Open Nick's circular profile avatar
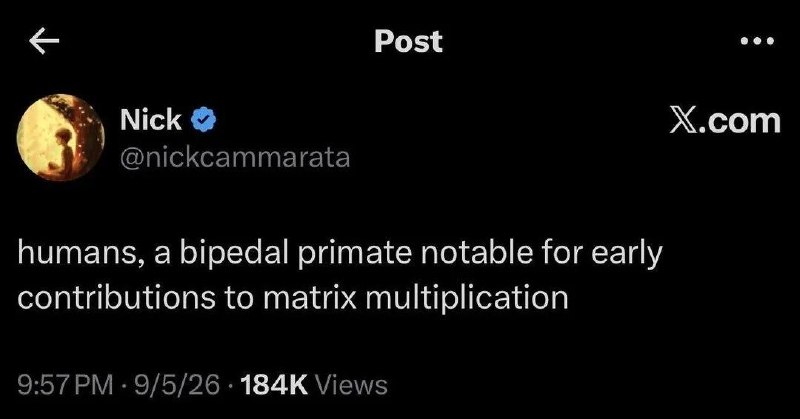Screen dimensions: 800x419 [x=60, y=137]
